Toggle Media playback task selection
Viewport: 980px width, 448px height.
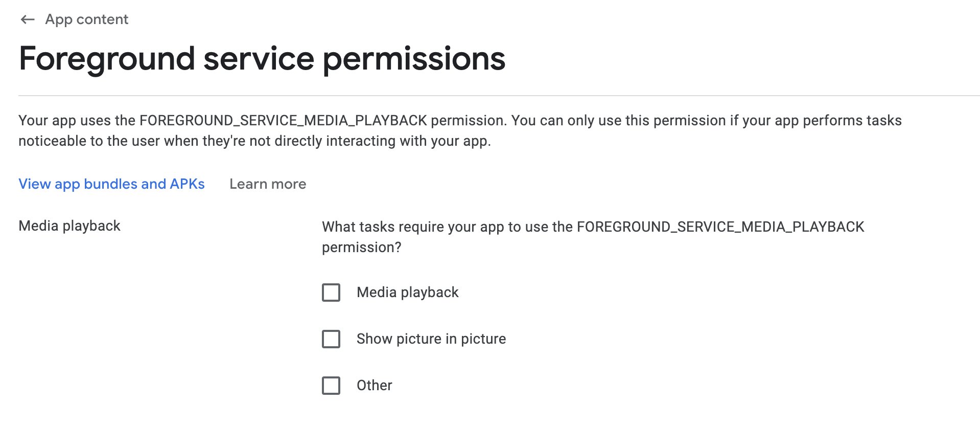[x=331, y=293]
